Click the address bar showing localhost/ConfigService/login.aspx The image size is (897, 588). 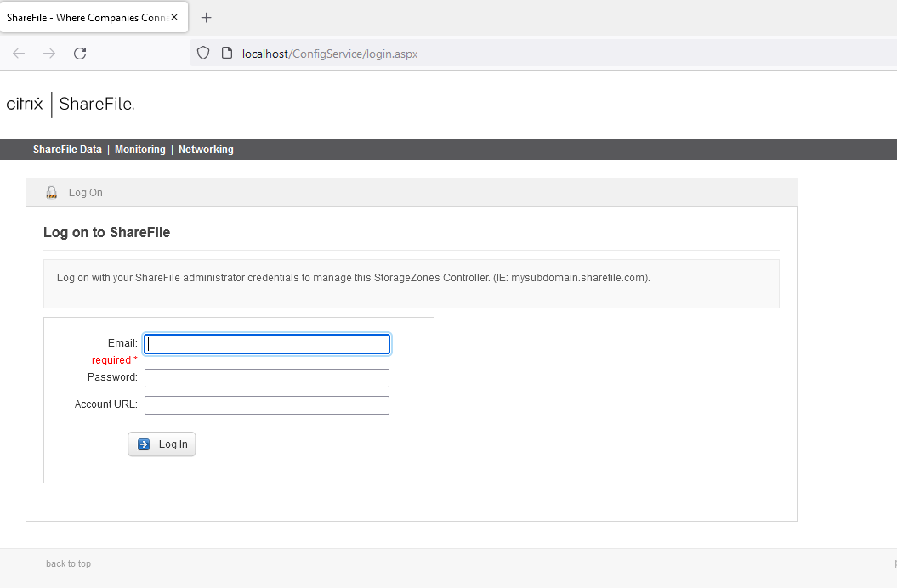[510, 54]
